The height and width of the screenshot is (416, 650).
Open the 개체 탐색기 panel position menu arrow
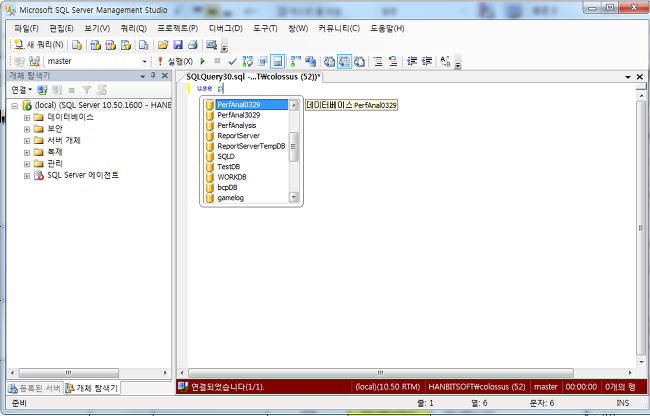click(x=143, y=76)
